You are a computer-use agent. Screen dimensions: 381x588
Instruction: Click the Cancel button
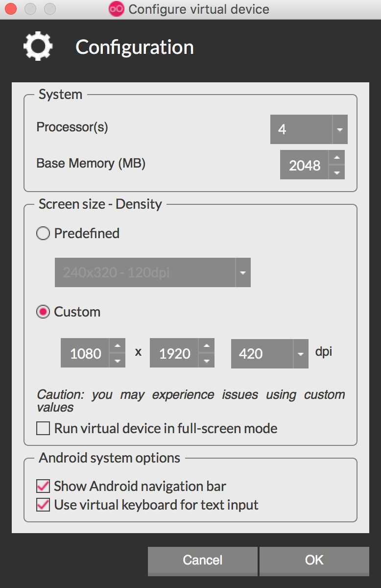click(x=203, y=560)
